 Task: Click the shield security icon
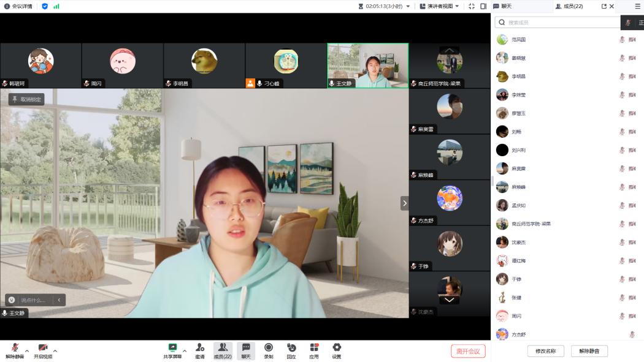[45, 6]
